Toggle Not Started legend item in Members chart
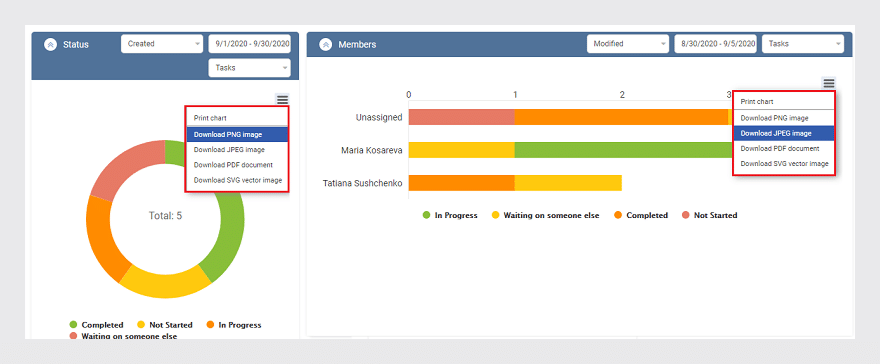Screen dimensions: 880x364 click(709, 215)
